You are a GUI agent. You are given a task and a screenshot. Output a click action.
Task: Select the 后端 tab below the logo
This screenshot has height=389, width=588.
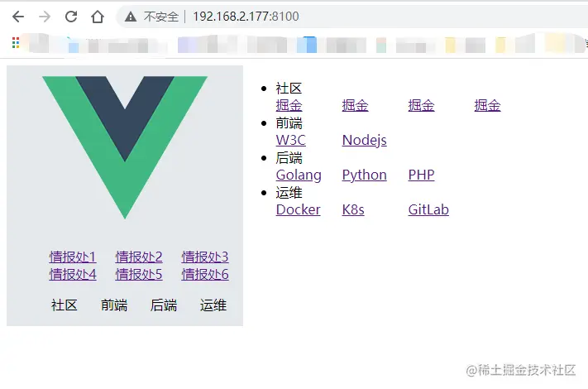164,305
